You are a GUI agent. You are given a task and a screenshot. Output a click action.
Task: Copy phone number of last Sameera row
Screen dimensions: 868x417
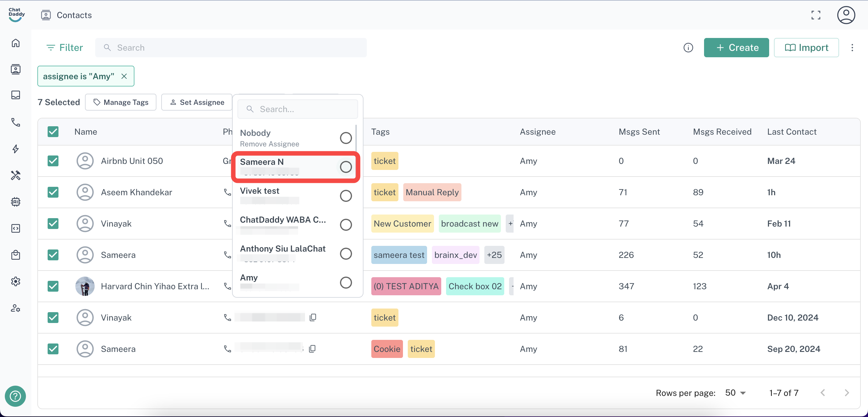[312, 349]
